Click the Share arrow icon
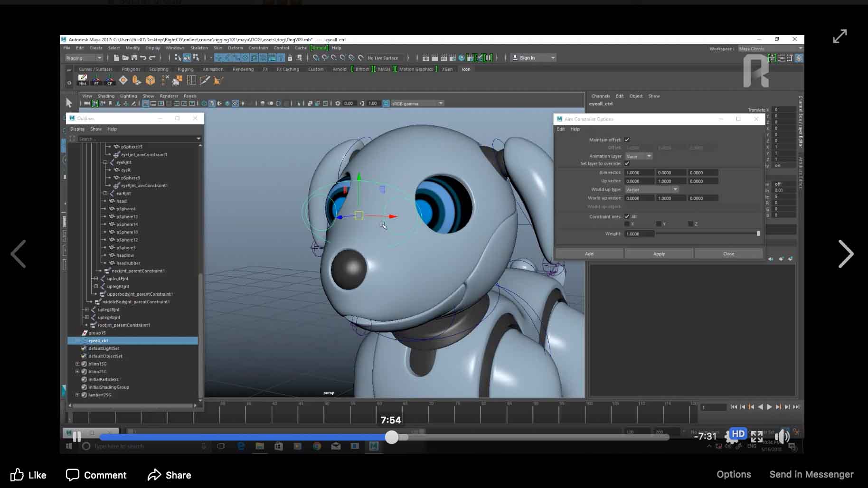The width and height of the screenshot is (868, 488). pyautogui.click(x=154, y=475)
